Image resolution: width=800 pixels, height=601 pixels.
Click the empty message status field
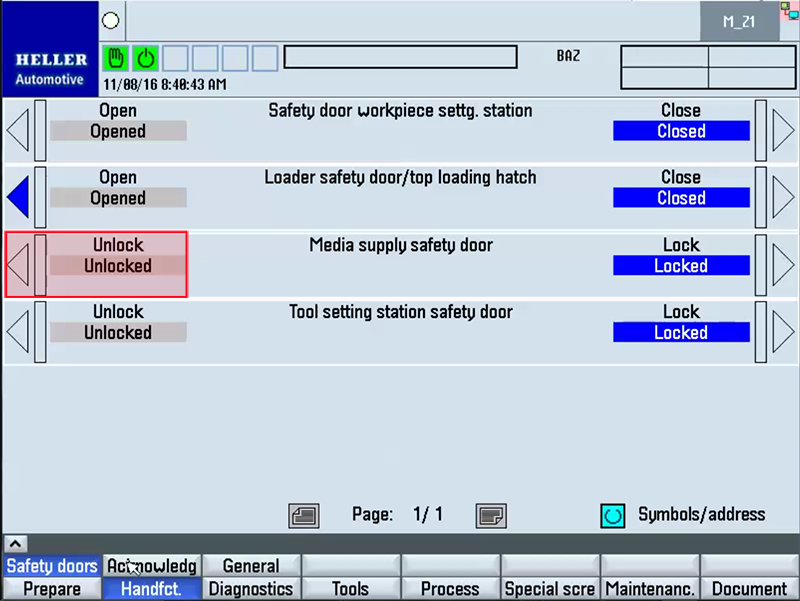click(400, 57)
